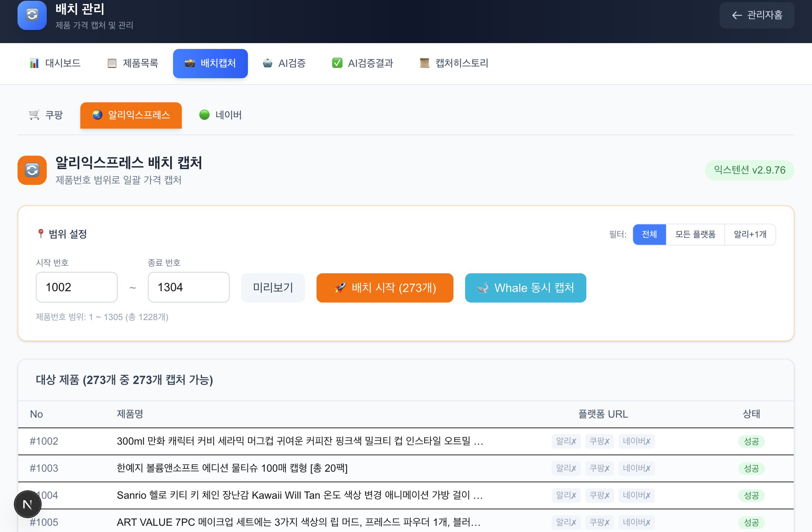This screenshot has width=812, height=532.
Task: Open the AI검증결과 tab
Action: (x=363, y=63)
